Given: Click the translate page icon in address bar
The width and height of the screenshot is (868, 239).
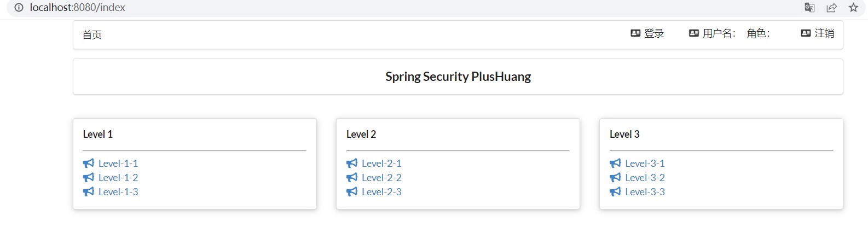Looking at the screenshot, I should coord(809,8).
